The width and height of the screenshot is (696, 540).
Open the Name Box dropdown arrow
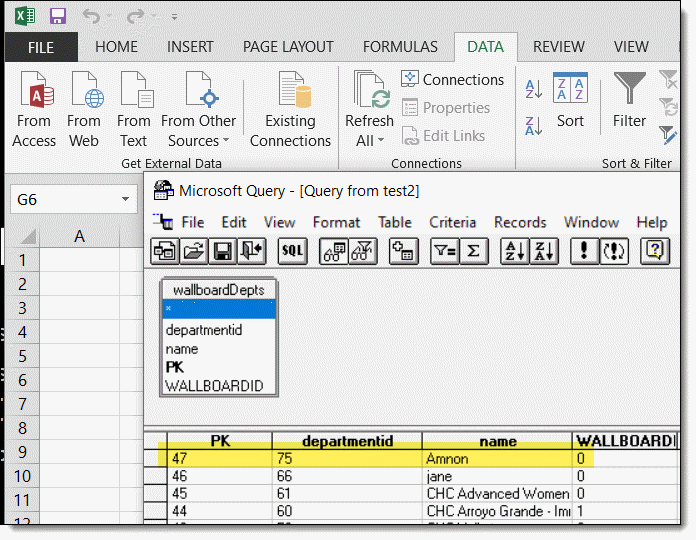[x=125, y=200]
